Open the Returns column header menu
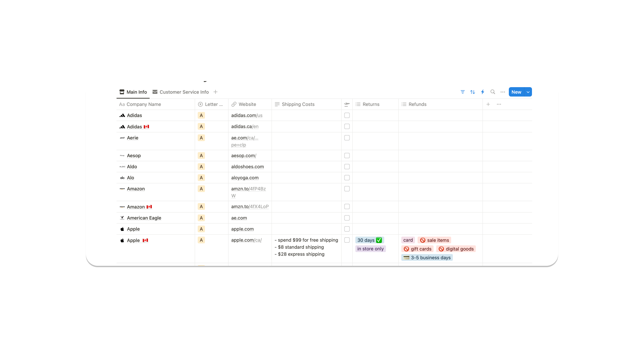This screenshot has width=644, height=362. pyautogui.click(x=375, y=104)
